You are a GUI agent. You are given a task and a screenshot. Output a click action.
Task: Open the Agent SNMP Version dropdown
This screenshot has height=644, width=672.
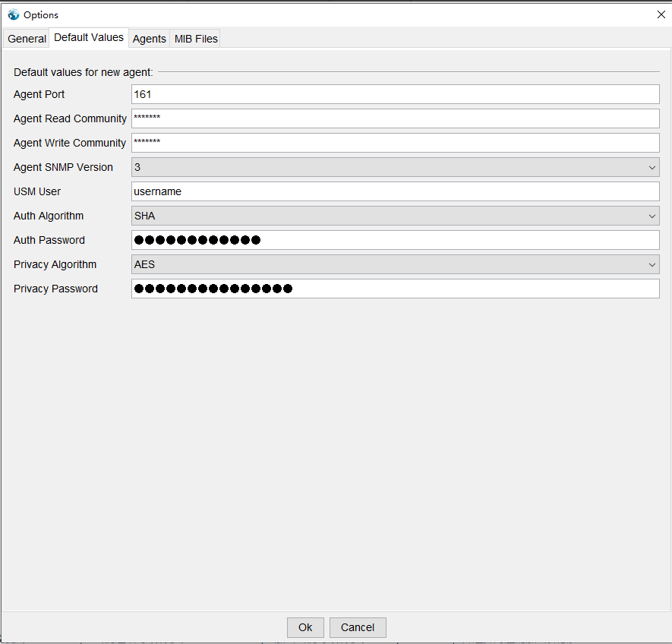(x=395, y=167)
